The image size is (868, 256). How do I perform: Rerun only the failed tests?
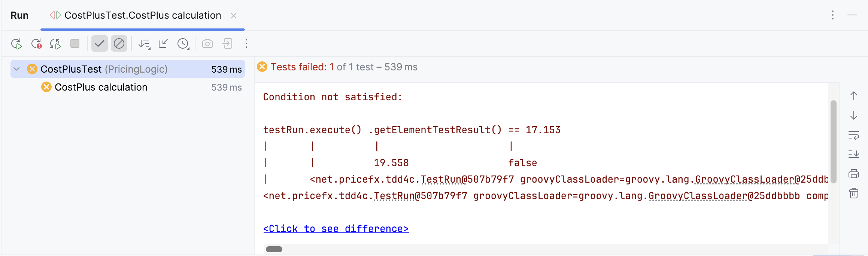coord(37,43)
